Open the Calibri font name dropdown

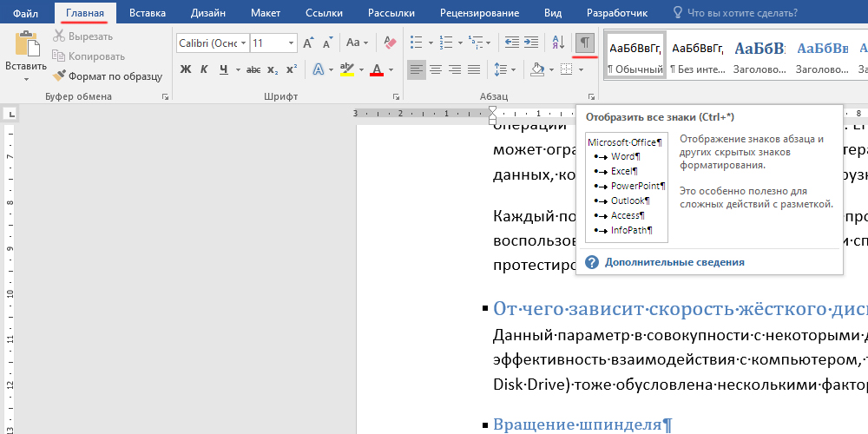[243, 43]
